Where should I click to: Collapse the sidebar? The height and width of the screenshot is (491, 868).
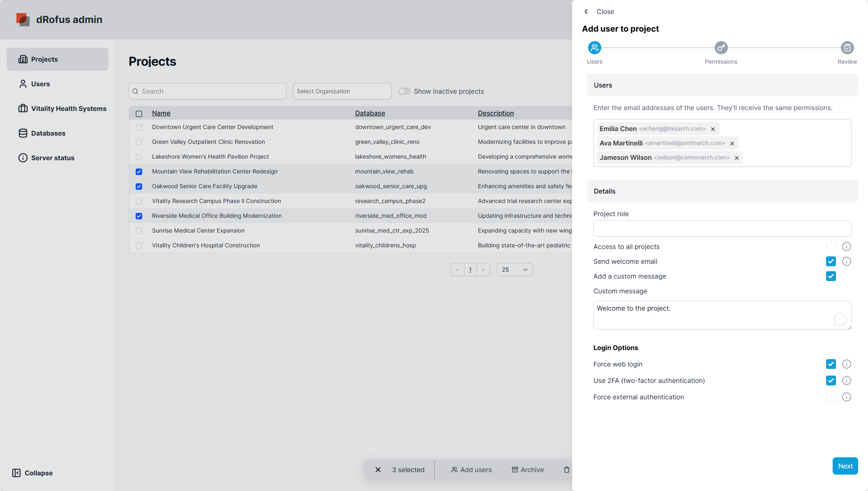point(32,473)
